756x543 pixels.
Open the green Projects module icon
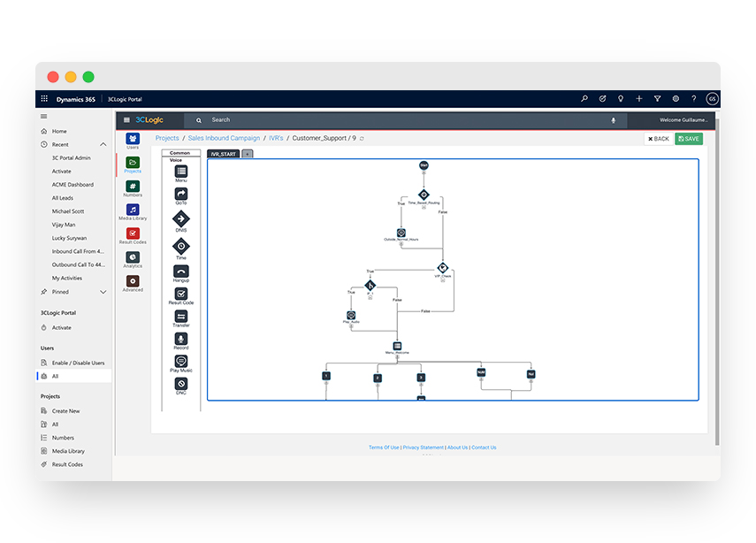(133, 163)
